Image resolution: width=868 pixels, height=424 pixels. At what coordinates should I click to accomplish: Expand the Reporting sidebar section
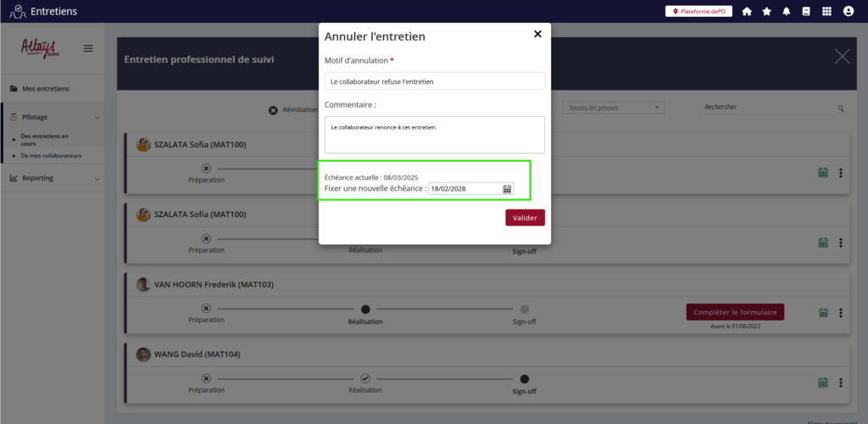click(51, 178)
